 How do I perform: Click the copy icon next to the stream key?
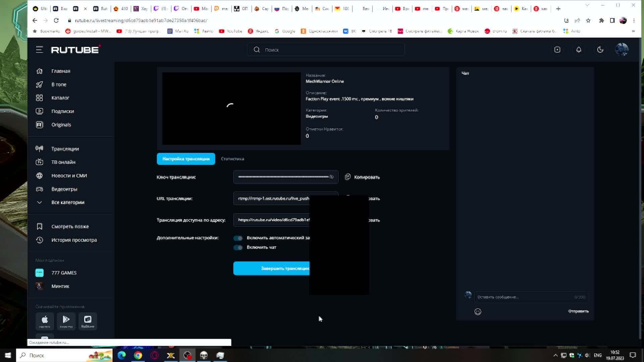point(348,177)
